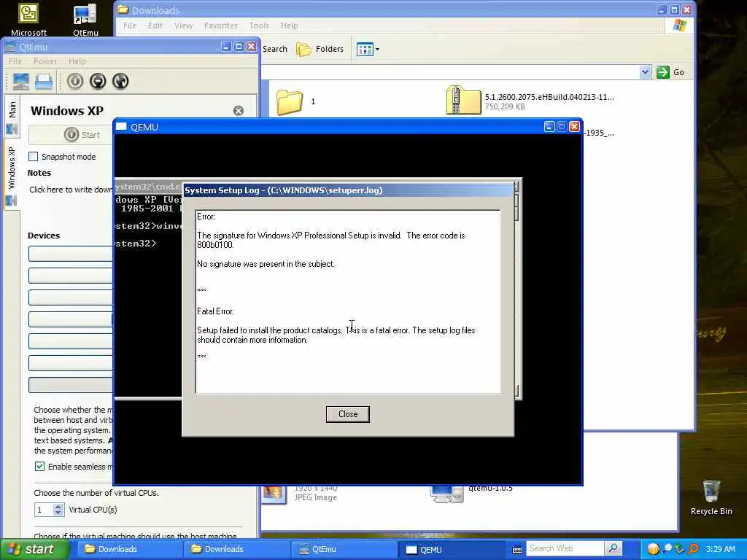Open the Downloads window View menu
Image resolution: width=747 pixels, height=560 pixels.
point(183,26)
